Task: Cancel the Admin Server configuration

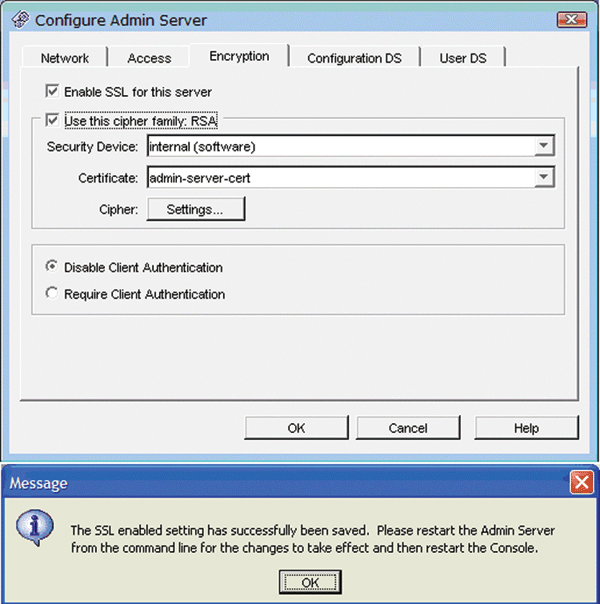Action: pyautogui.click(x=407, y=428)
